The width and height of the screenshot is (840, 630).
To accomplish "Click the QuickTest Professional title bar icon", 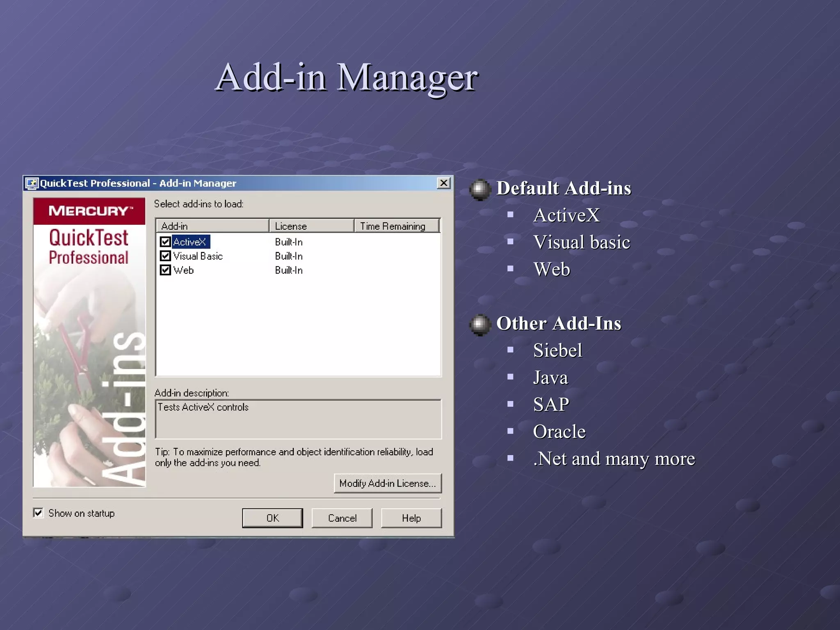I will tap(32, 183).
